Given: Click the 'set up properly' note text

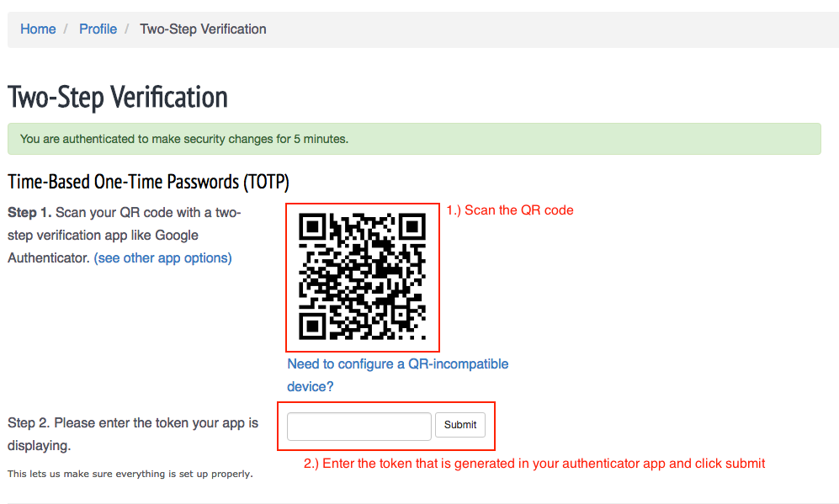Looking at the screenshot, I should tap(130, 474).
